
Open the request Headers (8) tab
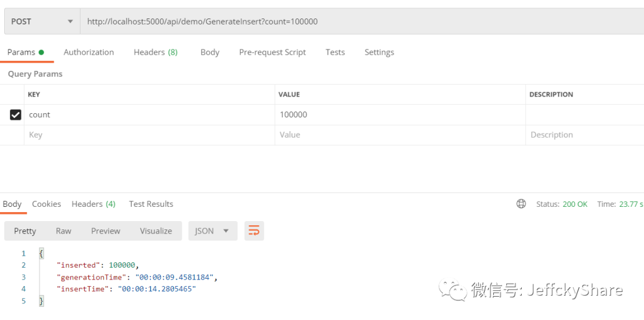[156, 52]
